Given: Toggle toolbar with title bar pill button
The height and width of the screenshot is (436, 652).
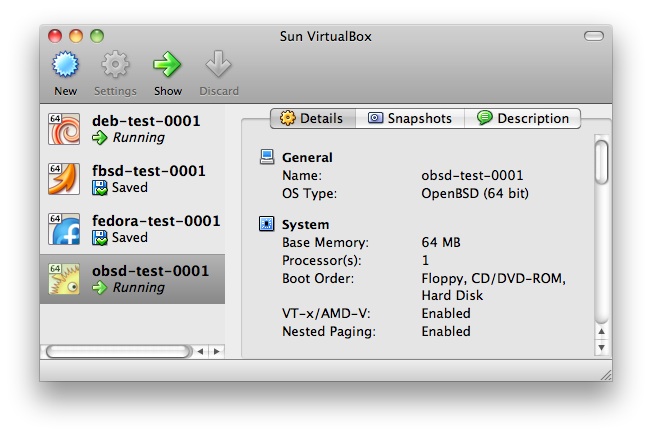Looking at the screenshot, I should pos(594,36).
